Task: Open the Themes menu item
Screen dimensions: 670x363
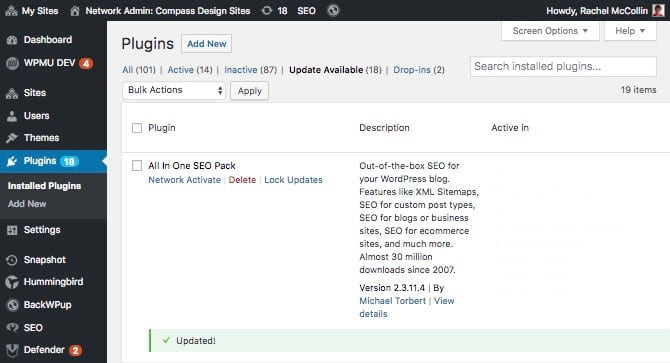Action: 41,138
